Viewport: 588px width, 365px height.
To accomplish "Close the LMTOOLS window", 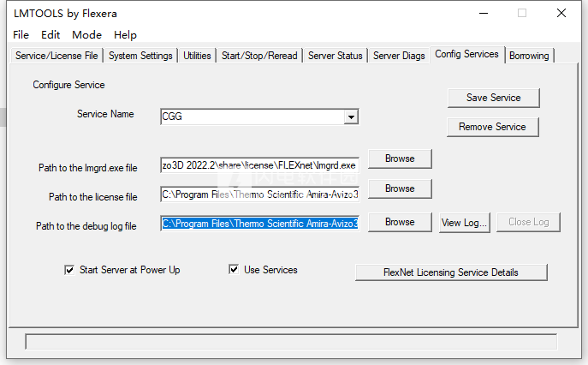I will [561, 14].
